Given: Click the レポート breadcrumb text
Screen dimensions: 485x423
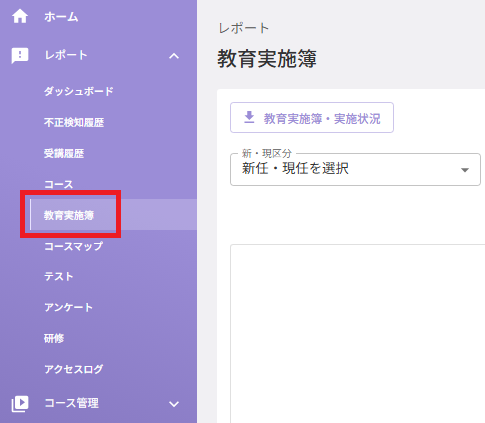Looking at the screenshot, I should 244,28.
